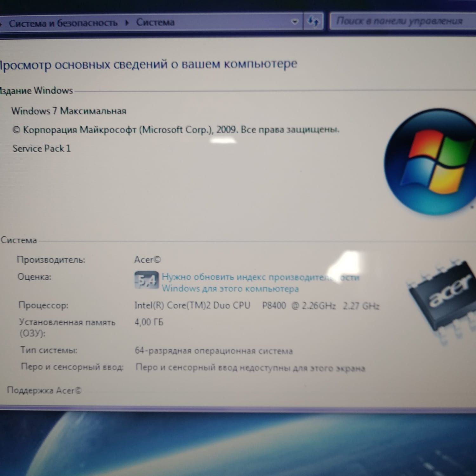Select text 'Windows 7 Максимальная'

click(69, 111)
